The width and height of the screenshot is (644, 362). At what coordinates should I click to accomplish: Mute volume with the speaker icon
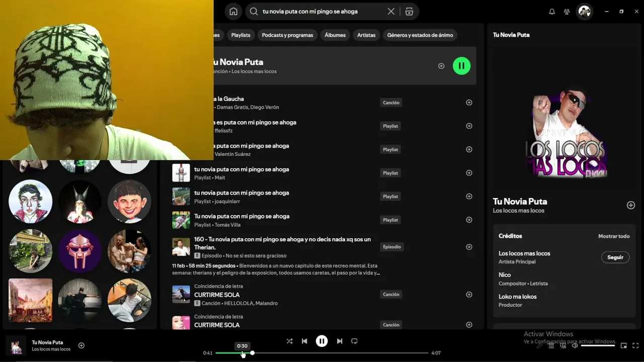coord(575,345)
